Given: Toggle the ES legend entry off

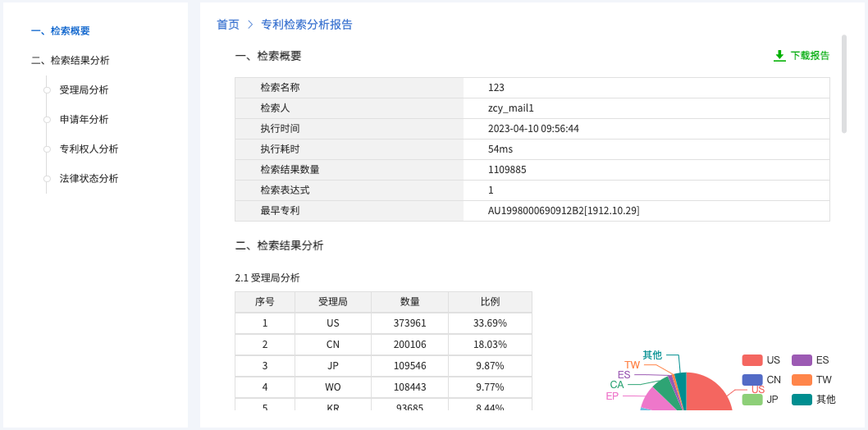Looking at the screenshot, I should pyautogui.click(x=811, y=360).
